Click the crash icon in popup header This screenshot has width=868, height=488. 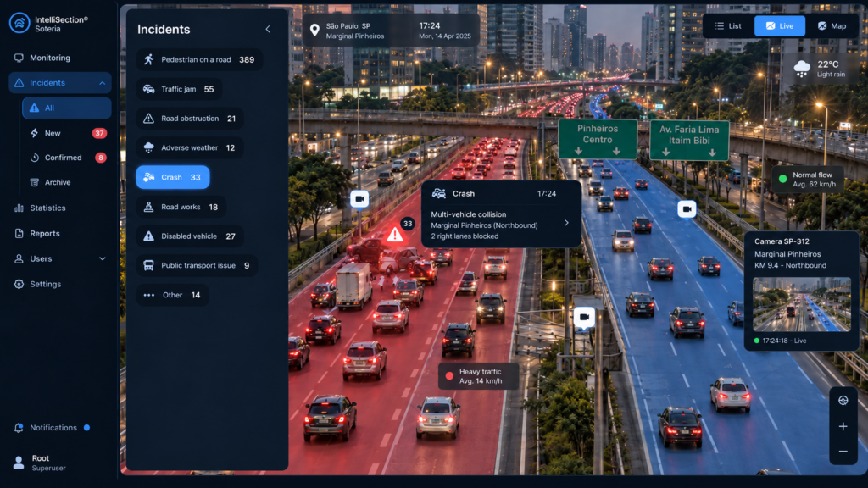click(x=439, y=194)
